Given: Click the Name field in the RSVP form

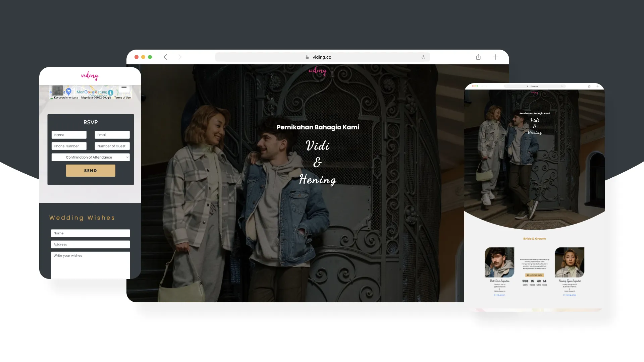Looking at the screenshot, I should 69,135.
